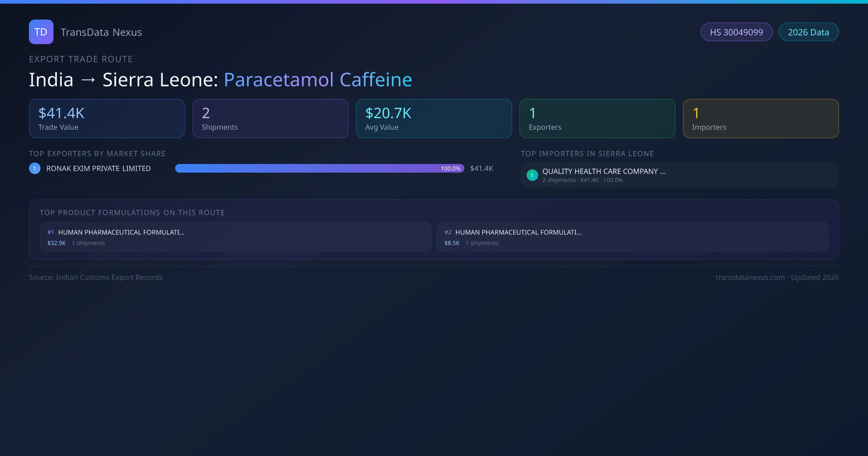Open the #2 product formulation card
Image resolution: width=868 pixels, height=456 pixels.
tap(632, 237)
